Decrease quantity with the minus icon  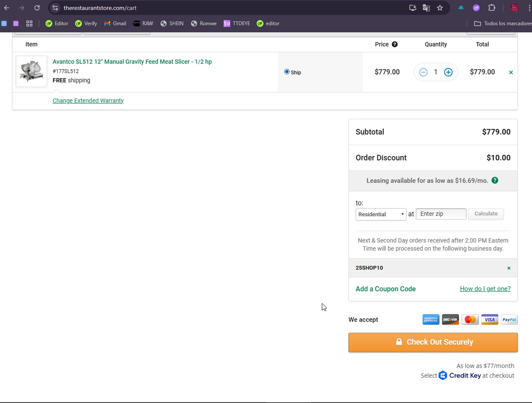pyautogui.click(x=423, y=72)
